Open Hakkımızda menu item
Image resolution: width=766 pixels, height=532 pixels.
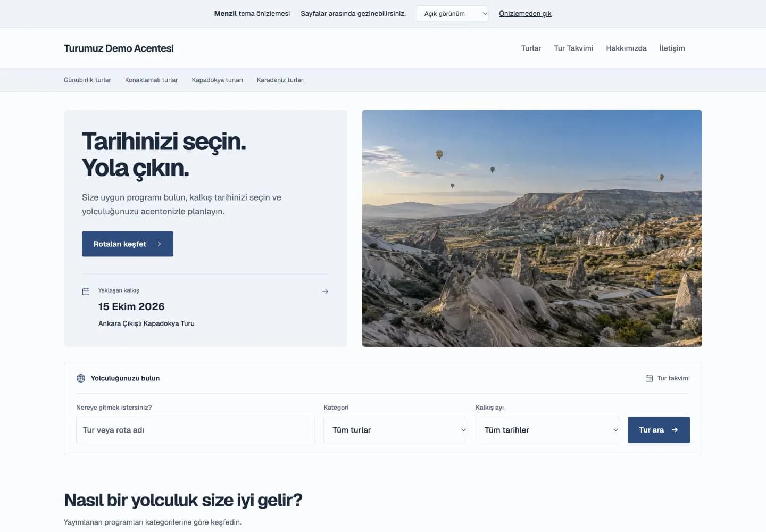coord(626,48)
